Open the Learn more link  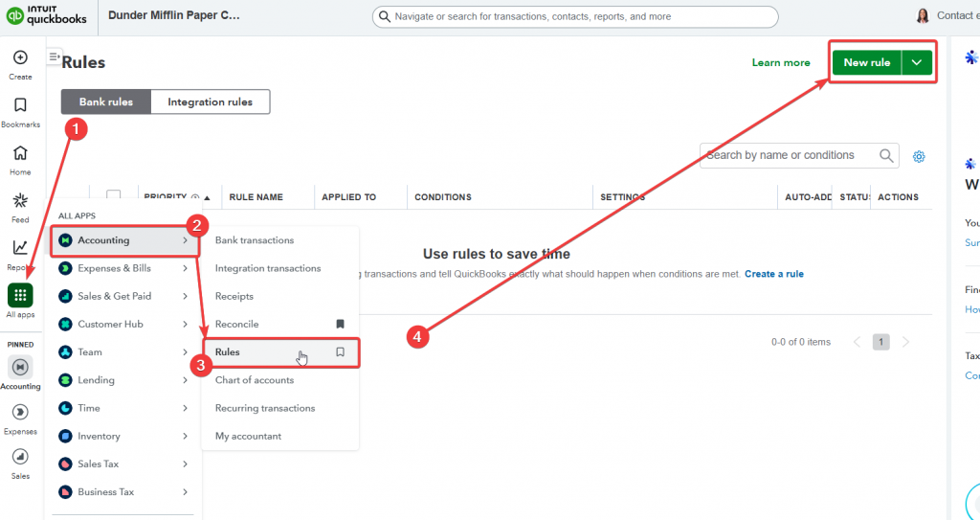point(781,63)
